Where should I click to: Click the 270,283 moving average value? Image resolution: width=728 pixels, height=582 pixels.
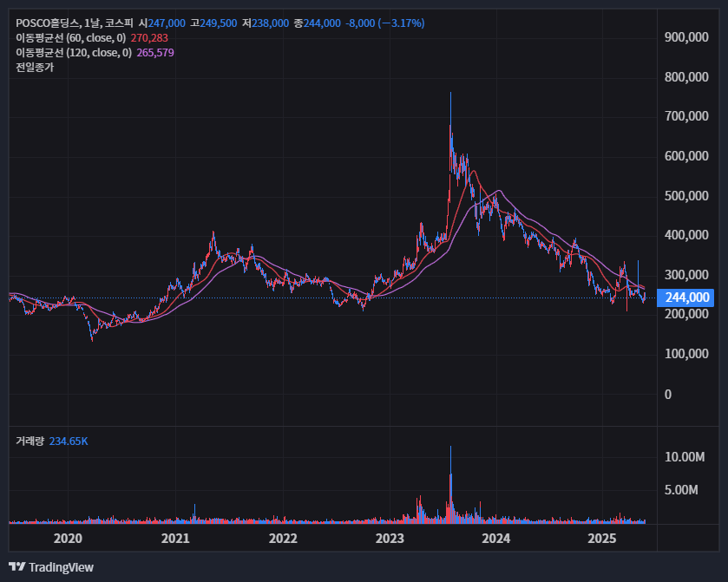point(149,37)
